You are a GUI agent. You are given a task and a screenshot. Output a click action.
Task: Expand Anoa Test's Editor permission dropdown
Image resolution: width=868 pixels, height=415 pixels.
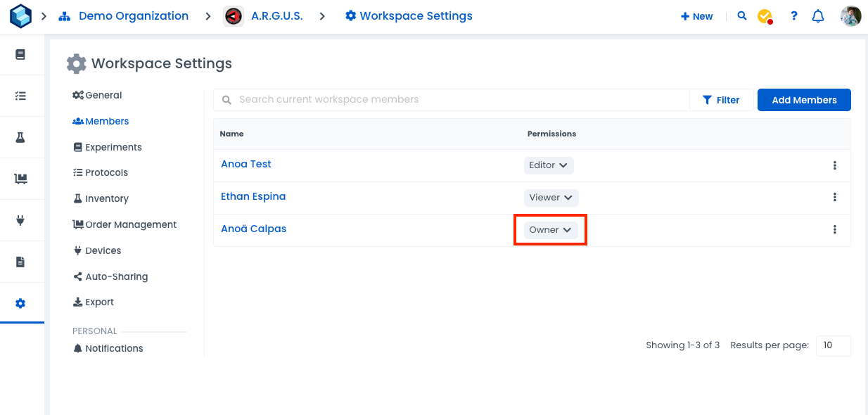pyautogui.click(x=549, y=165)
